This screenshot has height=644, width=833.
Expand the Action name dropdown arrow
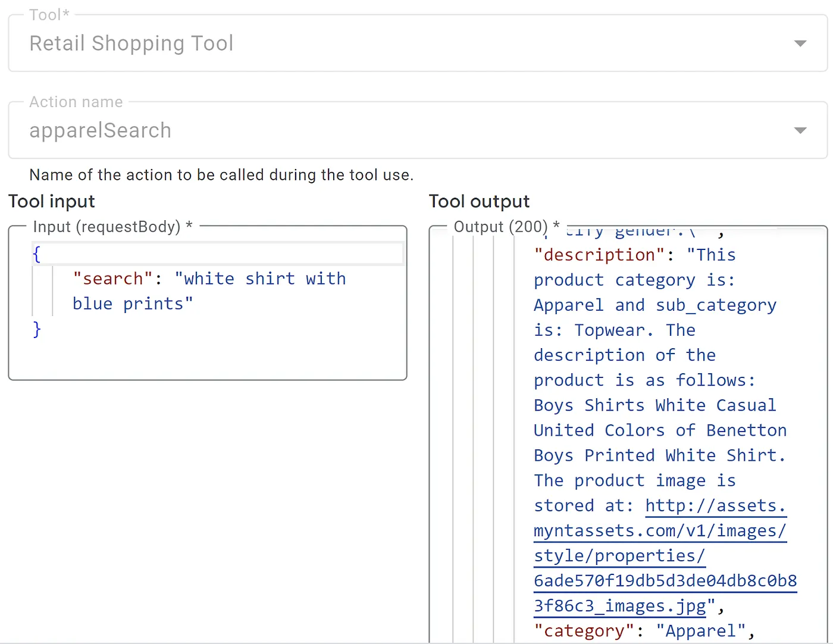point(800,130)
